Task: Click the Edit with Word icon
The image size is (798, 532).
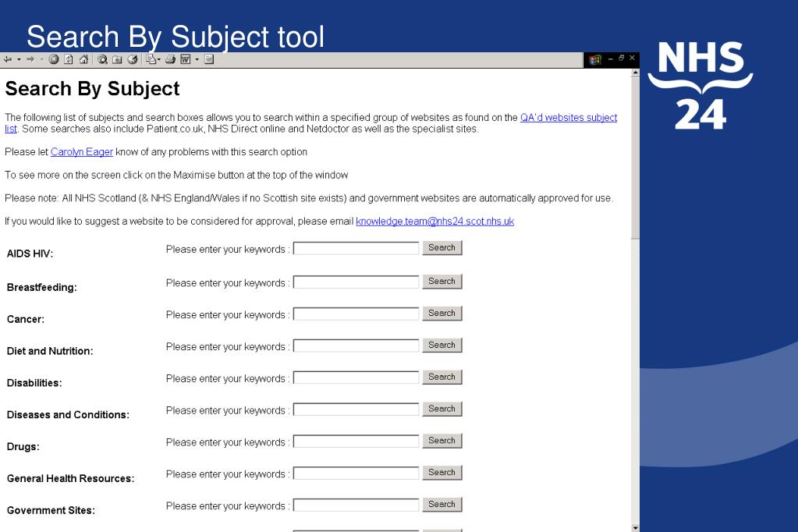Action: (x=185, y=59)
